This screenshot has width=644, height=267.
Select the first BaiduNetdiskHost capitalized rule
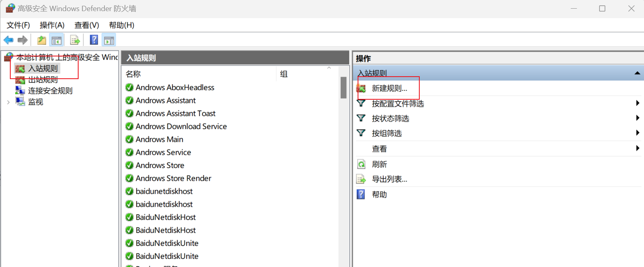[x=166, y=217]
